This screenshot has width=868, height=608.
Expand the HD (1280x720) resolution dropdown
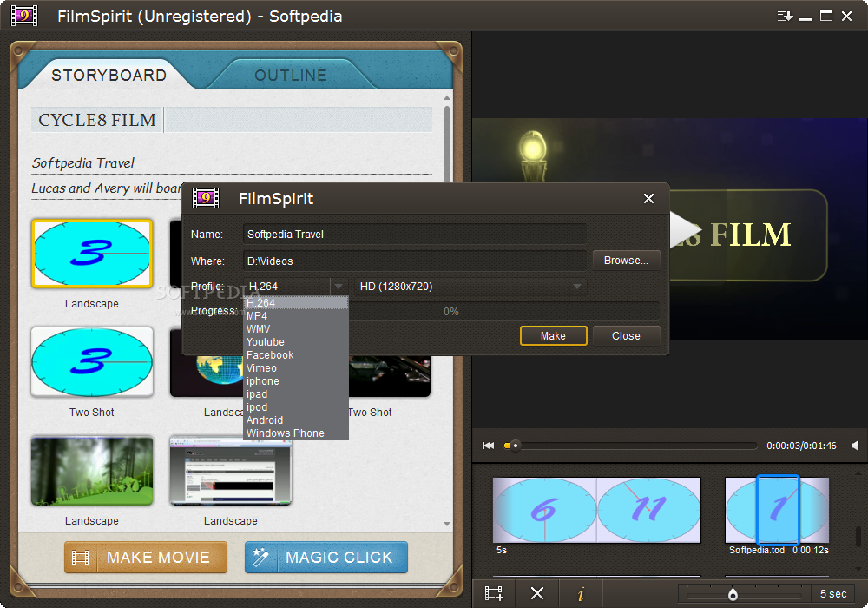577,287
